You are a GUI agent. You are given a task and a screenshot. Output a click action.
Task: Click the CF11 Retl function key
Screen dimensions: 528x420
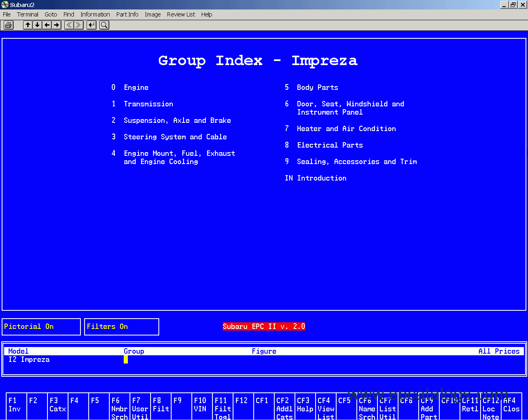pyautogui.click(x=470, y=407)
